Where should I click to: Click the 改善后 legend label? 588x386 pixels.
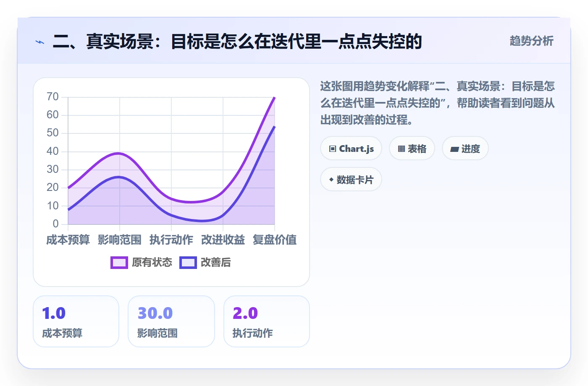pos(216,263)
